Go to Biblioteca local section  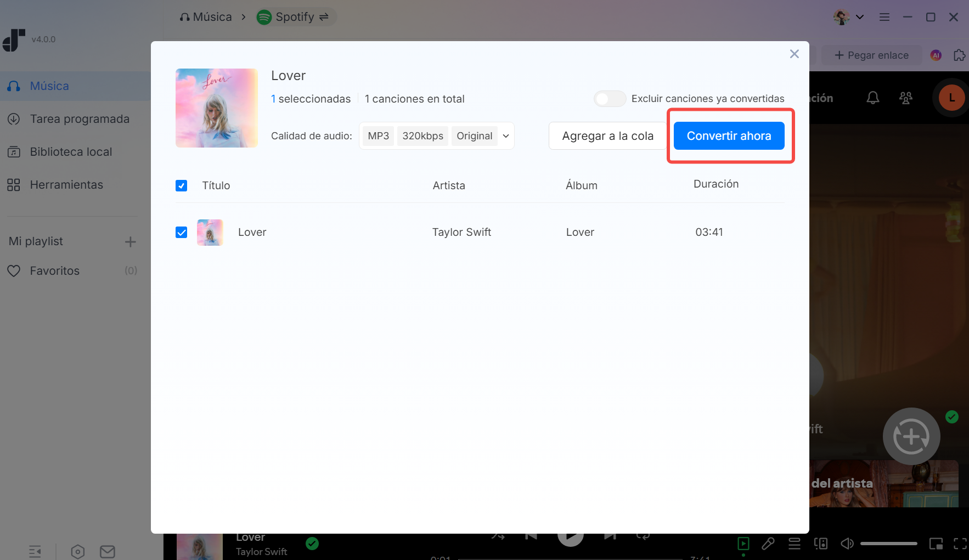tap(71, 152)
